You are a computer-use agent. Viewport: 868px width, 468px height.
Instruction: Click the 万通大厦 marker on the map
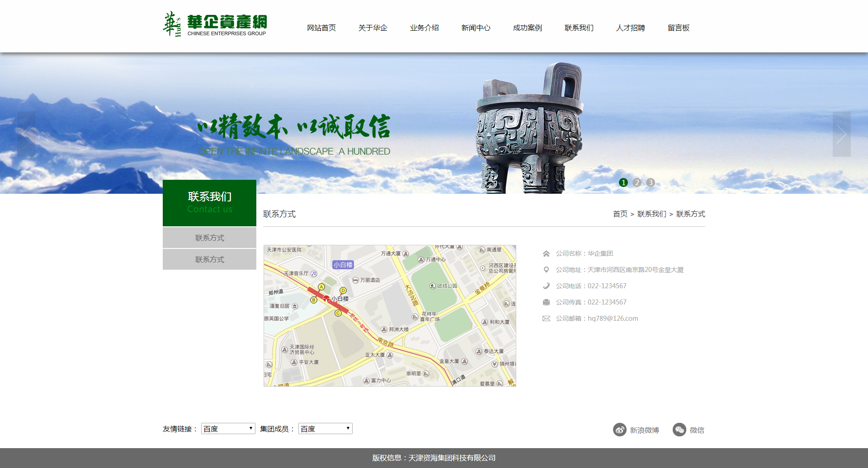tap(406, 254)
